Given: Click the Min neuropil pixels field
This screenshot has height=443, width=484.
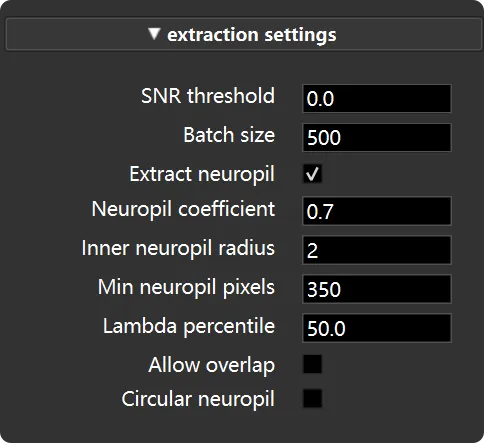Looking at the screenshot, I should coord(377,289).
